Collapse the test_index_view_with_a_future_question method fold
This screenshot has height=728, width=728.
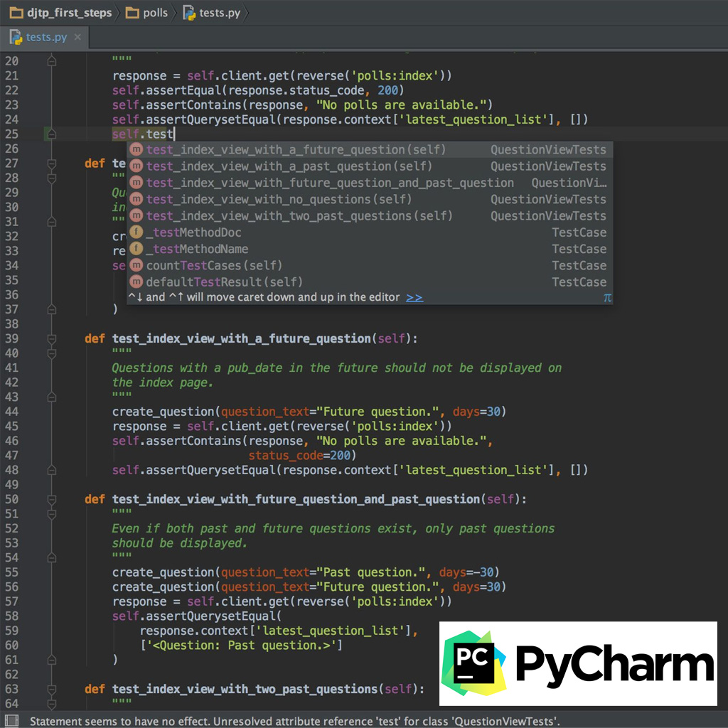pos(51,339)
